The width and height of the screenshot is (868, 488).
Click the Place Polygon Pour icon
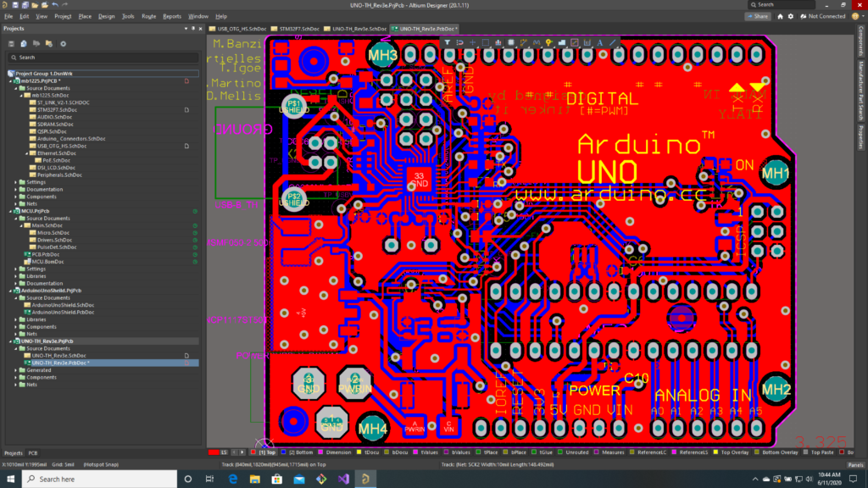point(562,42)
